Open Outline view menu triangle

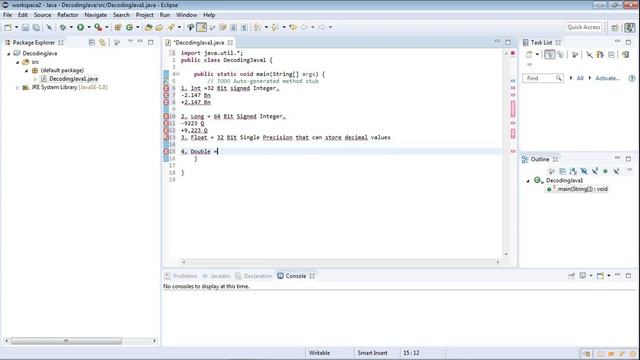pyautogui.click(x=629, y=170)
